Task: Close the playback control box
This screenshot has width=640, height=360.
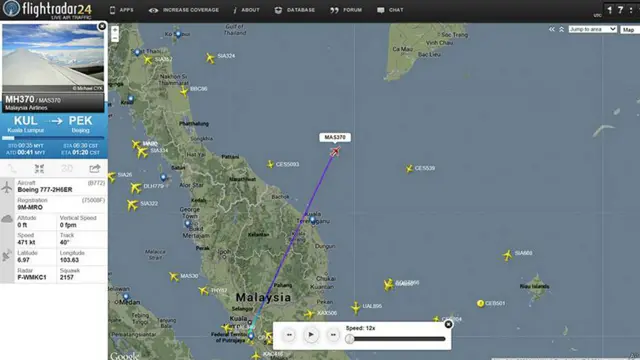Action: click(x=448, y=324)
